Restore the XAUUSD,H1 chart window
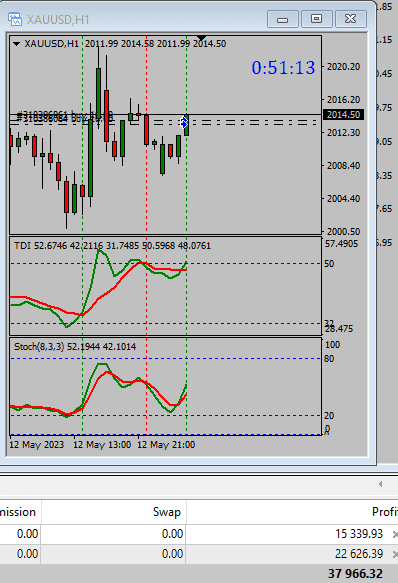The image size is (398, 583). pyautogui.click(x=317, y=19)
